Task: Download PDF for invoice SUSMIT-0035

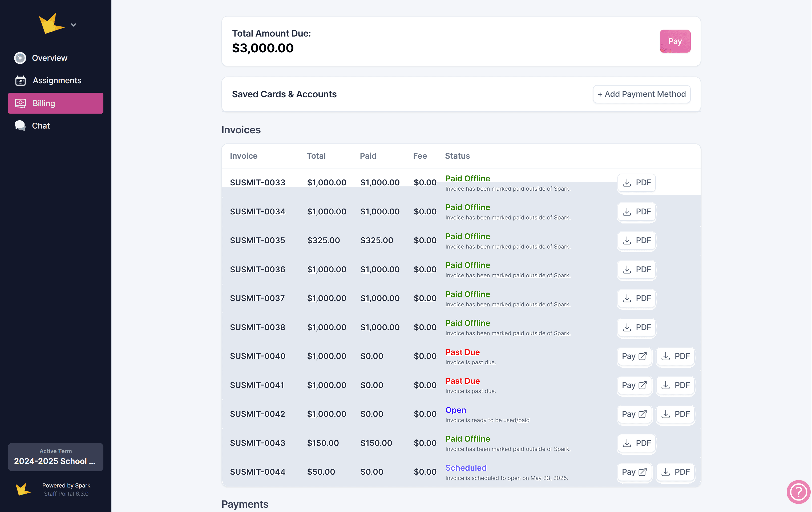Action: click(636, 241)
